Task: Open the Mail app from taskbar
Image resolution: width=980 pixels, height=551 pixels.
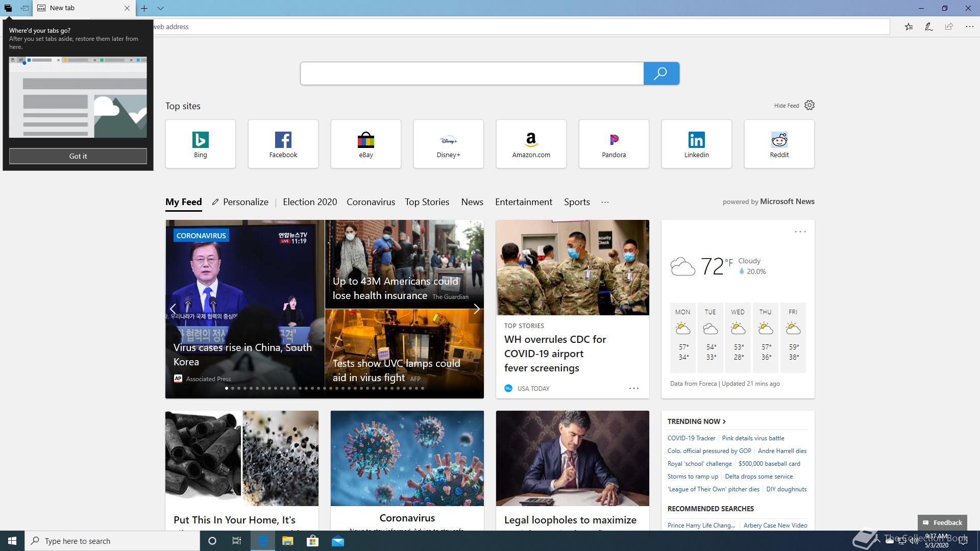Action: point(338,541)
